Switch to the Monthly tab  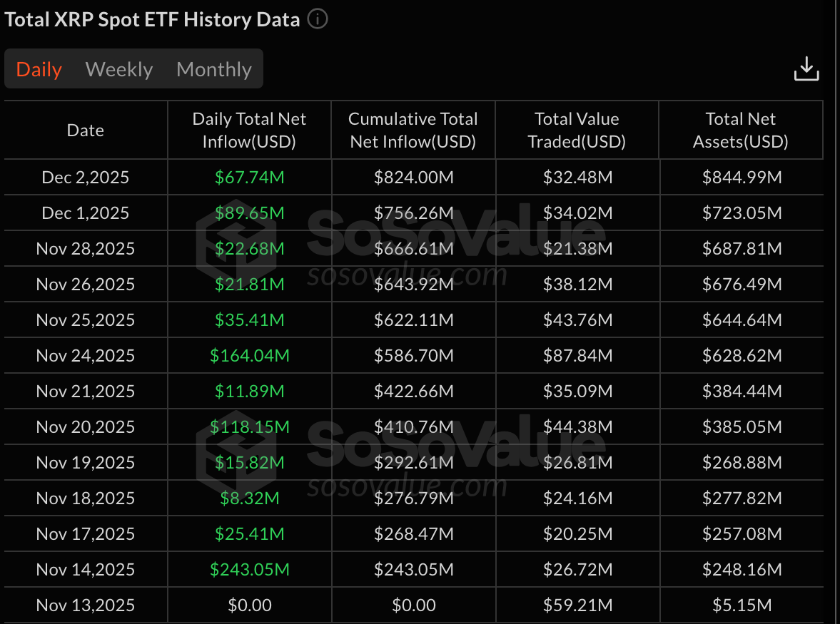214,69
